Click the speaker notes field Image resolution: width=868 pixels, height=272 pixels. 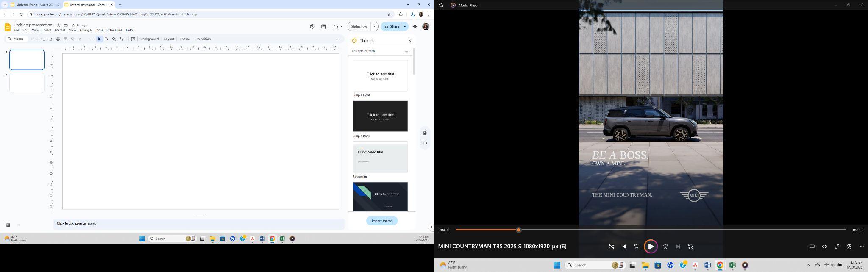(x=199, y=224)
